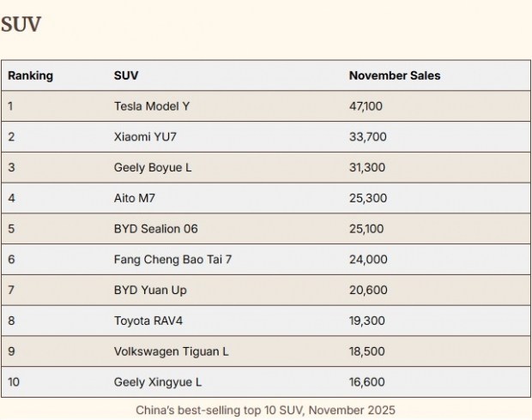Click ranking number 10 cell
This screenshot has width=532, height=420.
(14, 382)
